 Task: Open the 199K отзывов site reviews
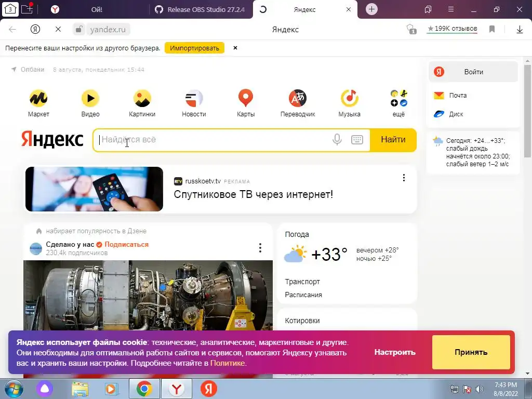453,29
